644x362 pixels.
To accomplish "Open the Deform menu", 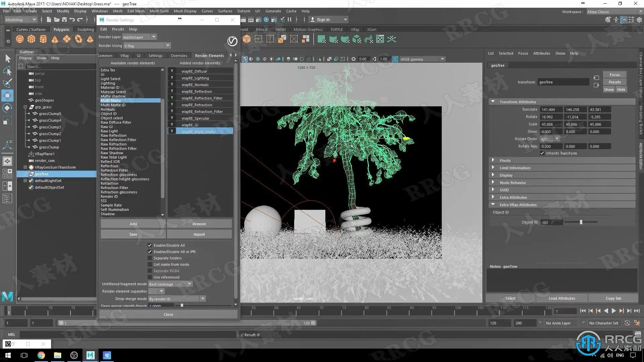I will [244, 11].
